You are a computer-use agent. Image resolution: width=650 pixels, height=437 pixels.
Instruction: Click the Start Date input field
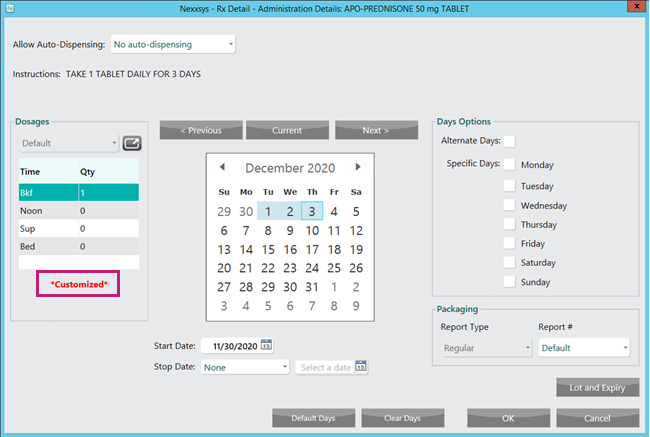[x=230, y=346]
